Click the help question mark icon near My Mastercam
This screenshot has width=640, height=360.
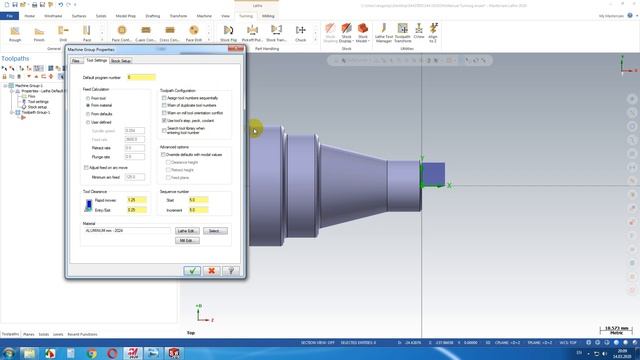pyautogui.click(x=630, y=16)
